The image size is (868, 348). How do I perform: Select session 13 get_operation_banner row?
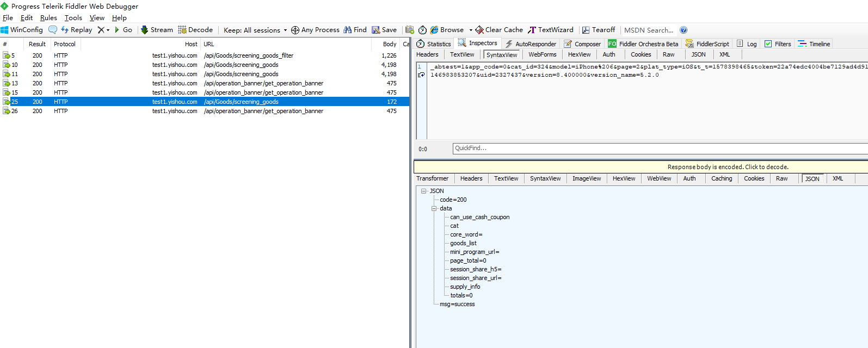coord(205,83)
